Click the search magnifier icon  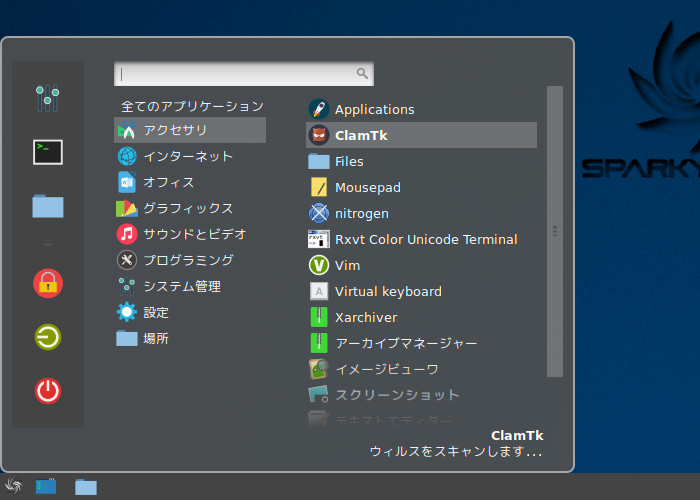click(x=362, y=73)
